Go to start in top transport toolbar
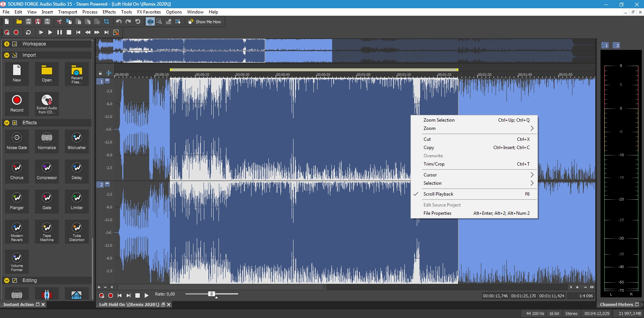The width and height of the screenshot is (644, 318). 78,32
